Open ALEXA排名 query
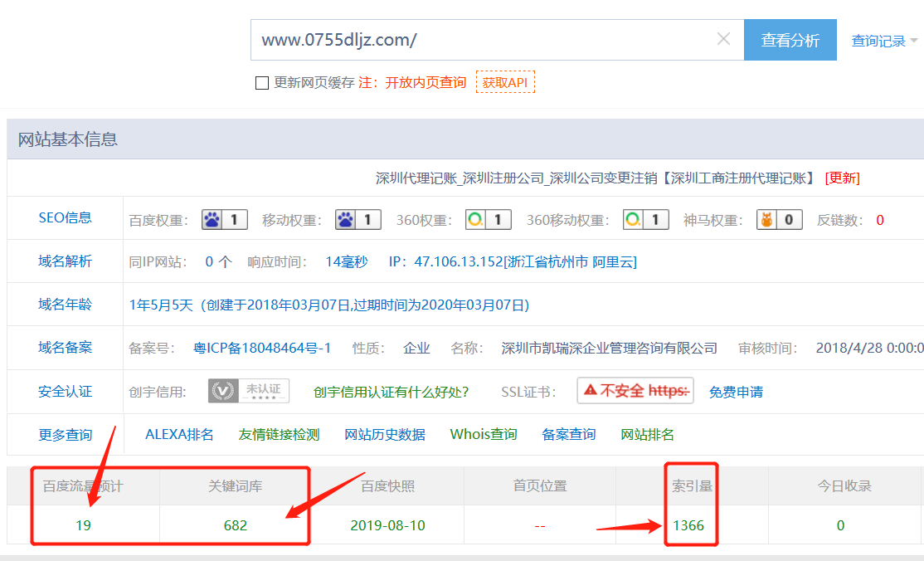The width and height of the screenshot is (924, 561). [x=179, y=435]
